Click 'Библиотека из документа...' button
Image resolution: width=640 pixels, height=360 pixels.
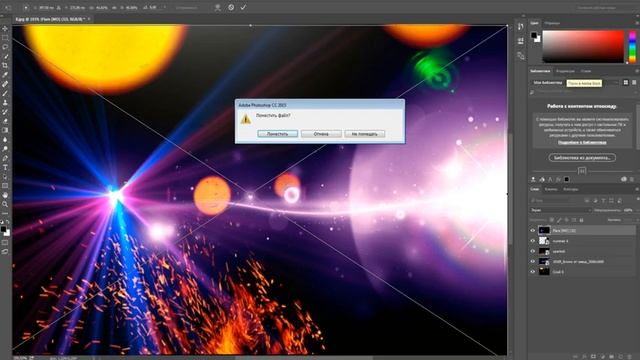pos(582,158)
